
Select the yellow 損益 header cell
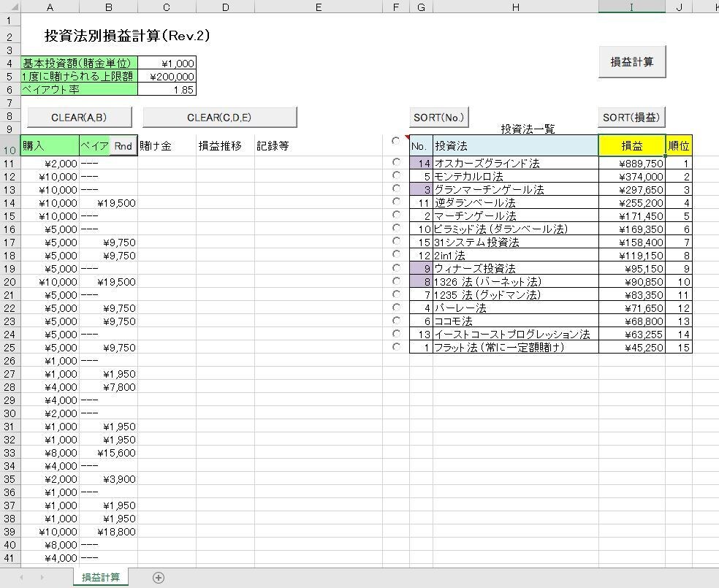(632, 146)
